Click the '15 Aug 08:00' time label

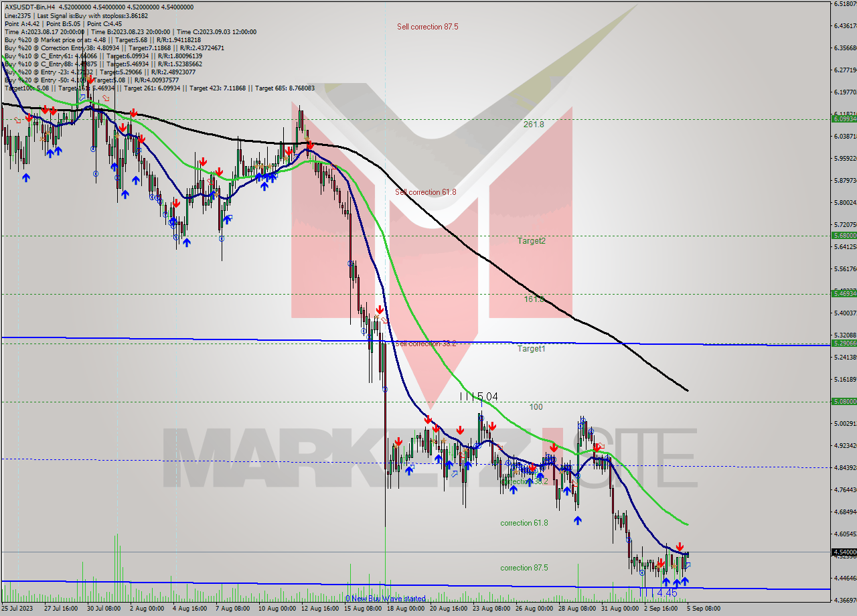[364, 609]
